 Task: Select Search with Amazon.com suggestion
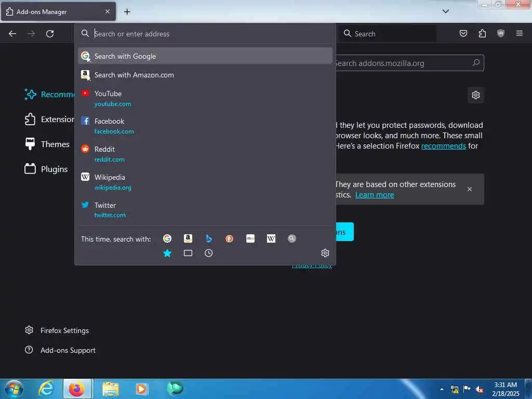coord(205,75)
